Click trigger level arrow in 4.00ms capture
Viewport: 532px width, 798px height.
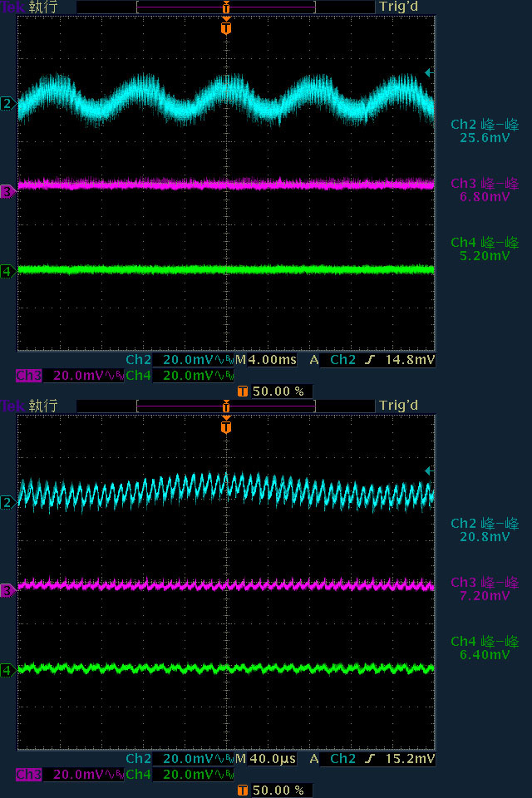pyautogui.click(x=429, y=73)
